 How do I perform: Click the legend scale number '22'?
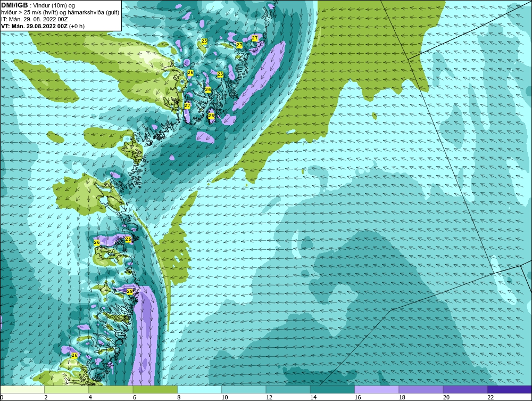(491, 398)
